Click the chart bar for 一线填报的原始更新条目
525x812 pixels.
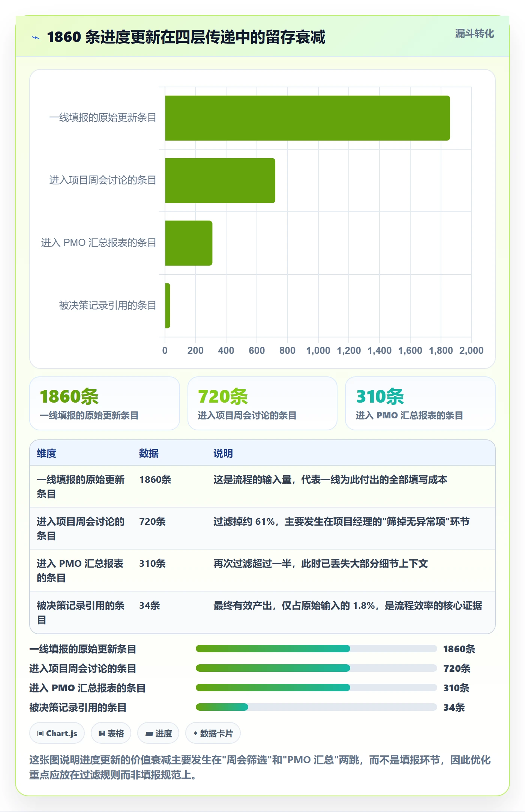(x=307, y=118)
